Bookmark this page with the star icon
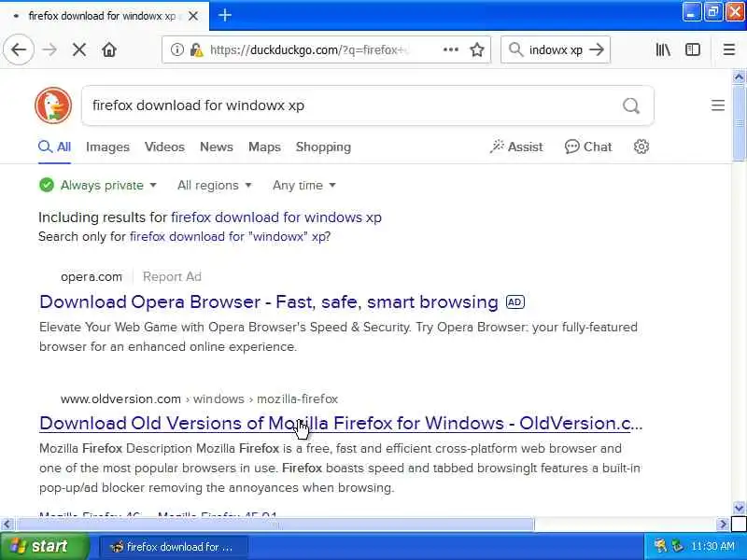This screenshot has height=560, width=747. tap(477, 49)
